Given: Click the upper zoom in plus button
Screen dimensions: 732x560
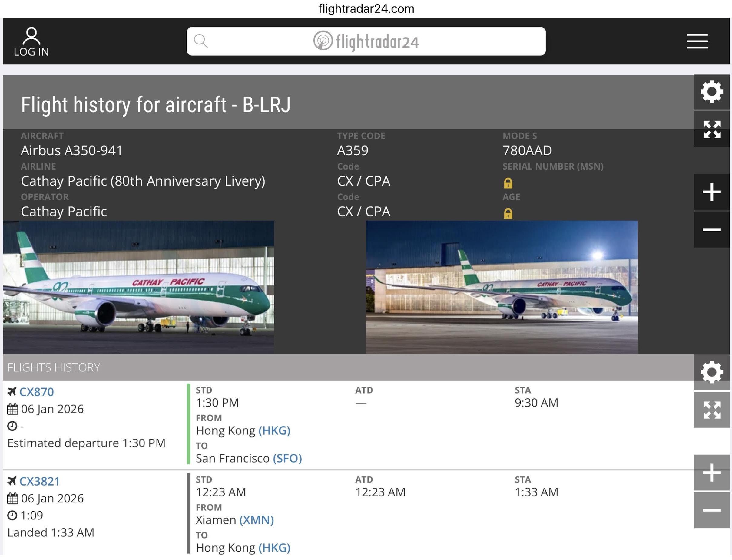Looking at the screenshot, I should (711, 192).
